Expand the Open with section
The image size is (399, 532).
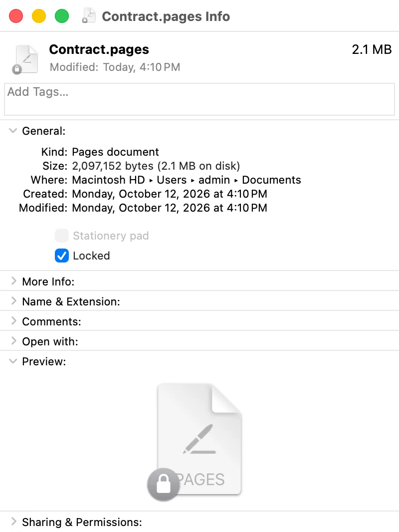tap(13, 341)
